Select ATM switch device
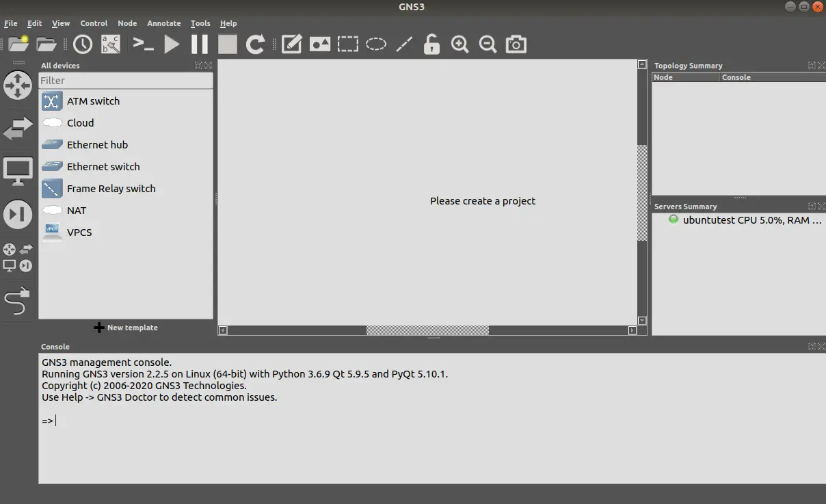This screenshot has width=826, height=504. coord(126,101)
